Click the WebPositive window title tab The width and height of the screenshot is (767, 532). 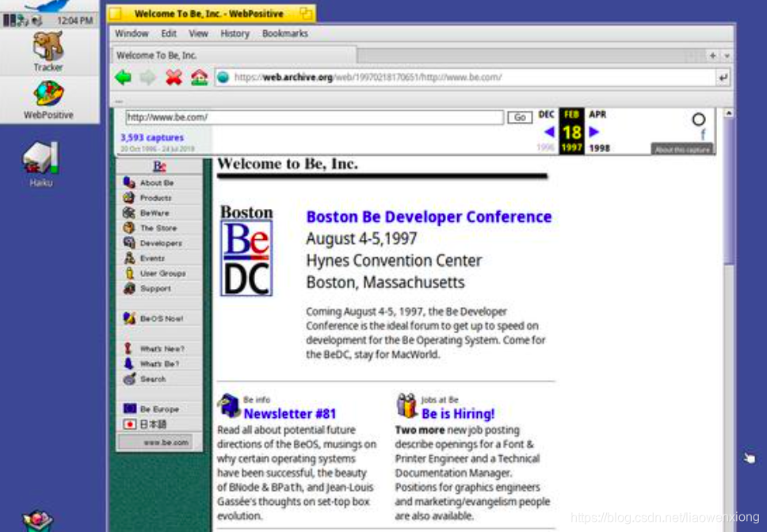pyautogui.click(x=209, y=13)
